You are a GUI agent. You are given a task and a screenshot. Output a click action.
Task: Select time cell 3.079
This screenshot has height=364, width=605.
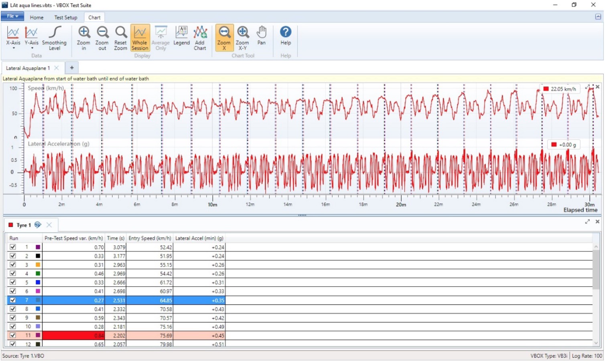click(116, 247)
